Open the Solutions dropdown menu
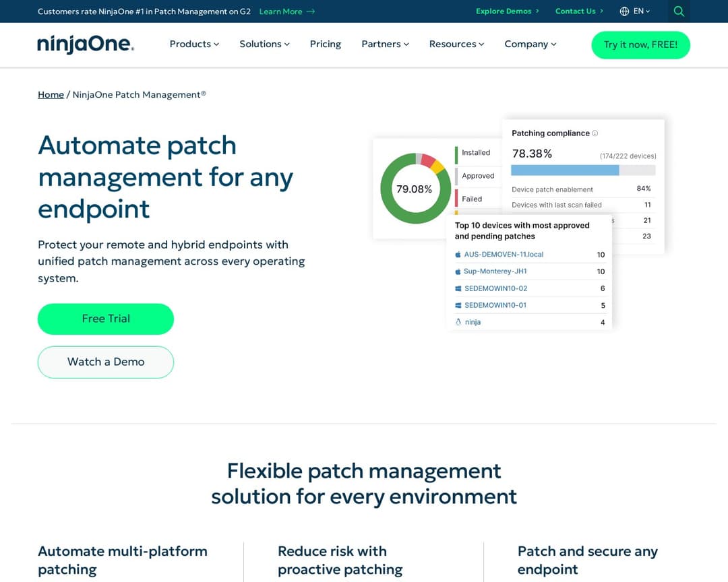 click(264, 44)
